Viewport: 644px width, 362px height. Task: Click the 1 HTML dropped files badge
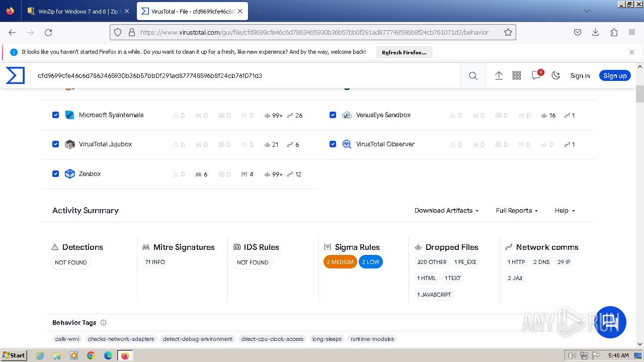tap(426, 278)
